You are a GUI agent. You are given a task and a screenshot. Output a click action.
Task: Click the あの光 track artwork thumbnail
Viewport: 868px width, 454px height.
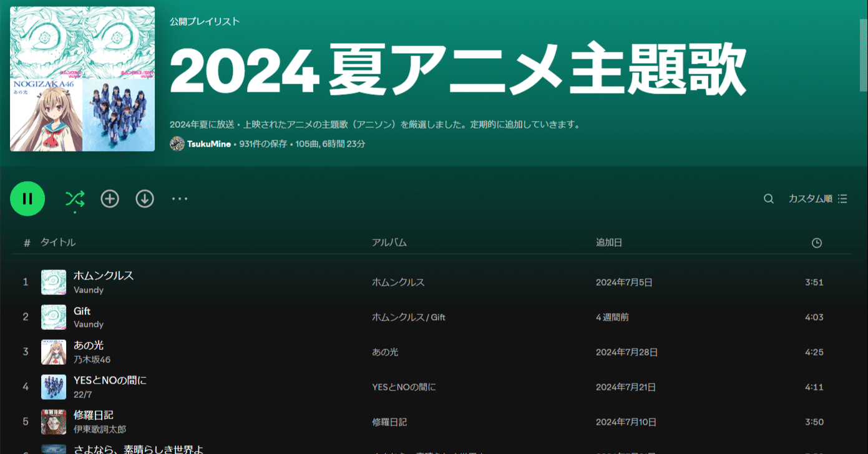pyautogui.click(x=54, y=352)
